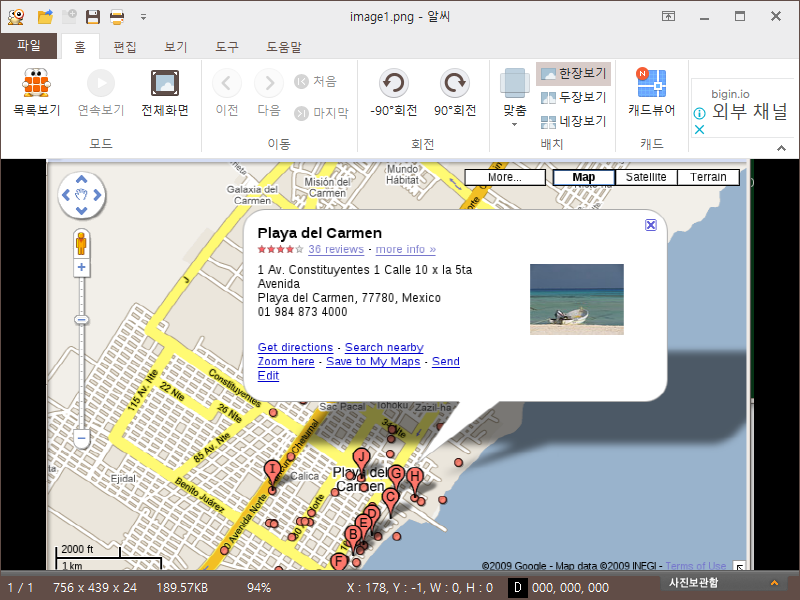The height and width of the screenshot is (600, 800).
Task: Select 두장보기 two page layout
Action: (573, 97)
